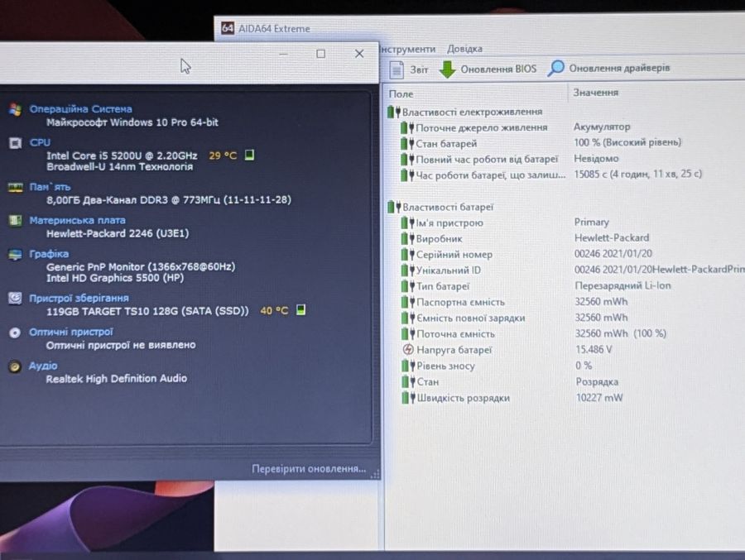Screen dimensions: 745x560
Task: Click battery icon beside Поточне джерело живлення
Action: [x=406, y=127]
